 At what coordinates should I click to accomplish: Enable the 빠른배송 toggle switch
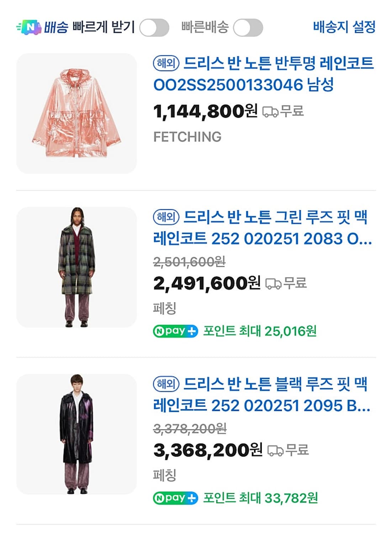click(248, 28)
